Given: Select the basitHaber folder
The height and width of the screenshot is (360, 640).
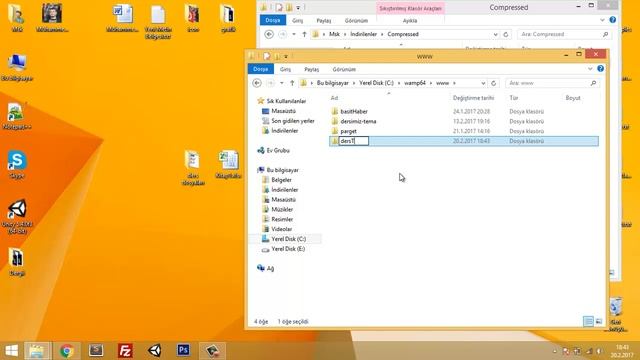Looking at the screenshot, I should point(354,111).
